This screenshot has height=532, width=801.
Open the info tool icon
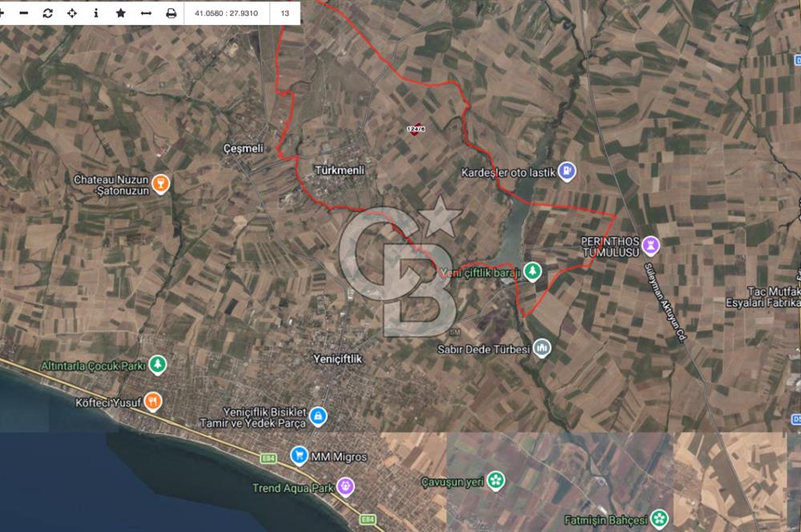pyautogui.click(x=96, y=14)
